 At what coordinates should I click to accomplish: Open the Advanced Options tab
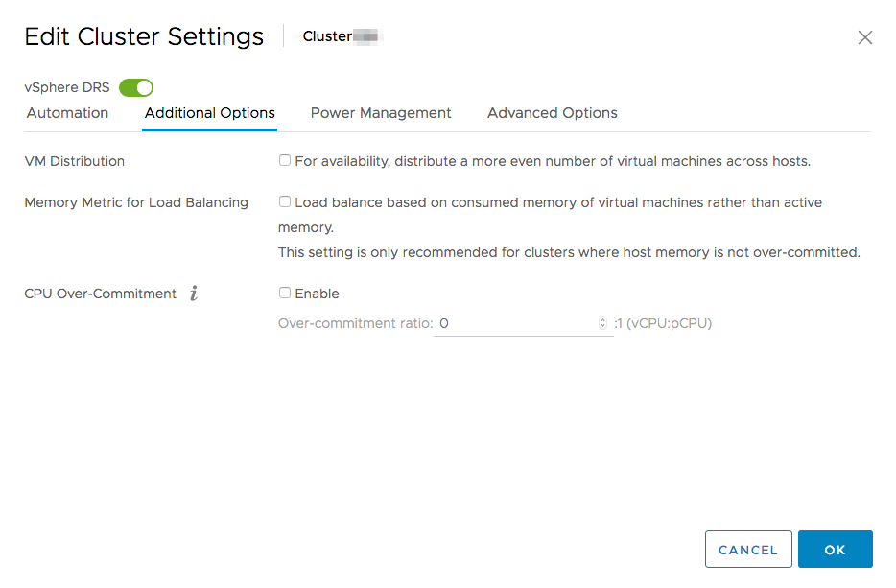(552, 113)
